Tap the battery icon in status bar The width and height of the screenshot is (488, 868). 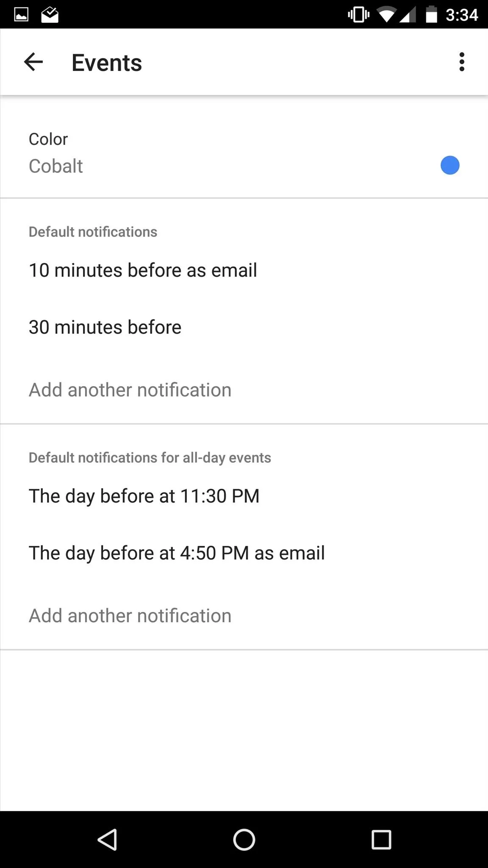tap(431, 14)
